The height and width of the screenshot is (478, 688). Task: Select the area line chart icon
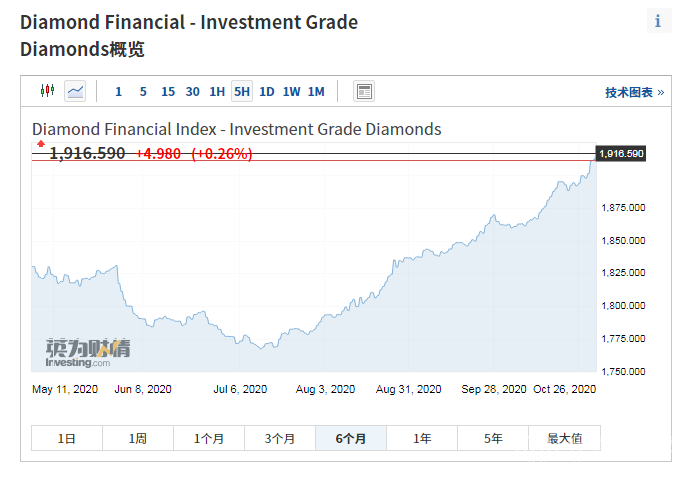(x=75, y=91)
